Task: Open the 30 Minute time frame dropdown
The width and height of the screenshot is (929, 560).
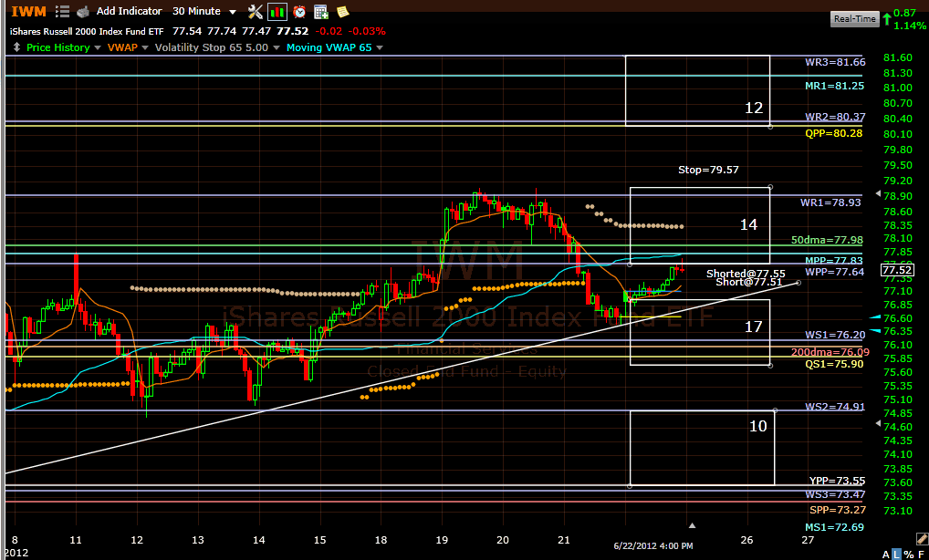Action: pyautogui.click(x=204, y=11)
